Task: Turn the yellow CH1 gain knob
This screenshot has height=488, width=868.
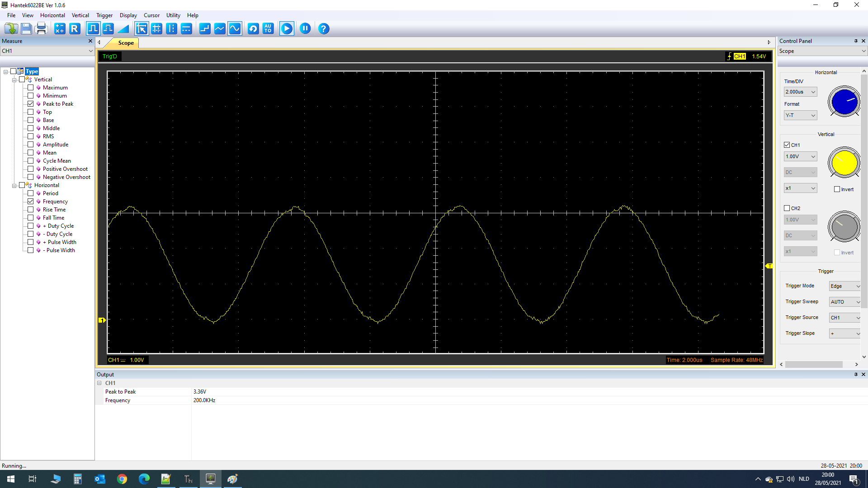Action: [844, 163]
